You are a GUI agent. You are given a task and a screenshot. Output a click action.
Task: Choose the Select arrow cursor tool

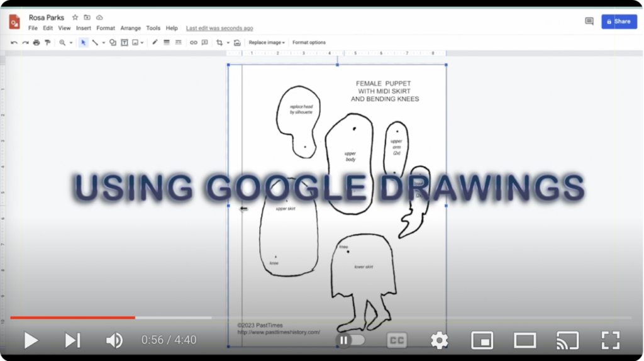(84, 43)
